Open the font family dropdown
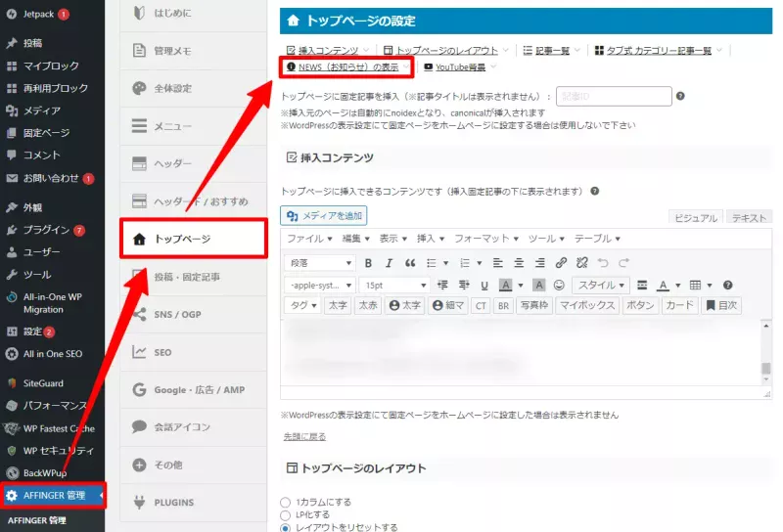 [x=320, y=285]
